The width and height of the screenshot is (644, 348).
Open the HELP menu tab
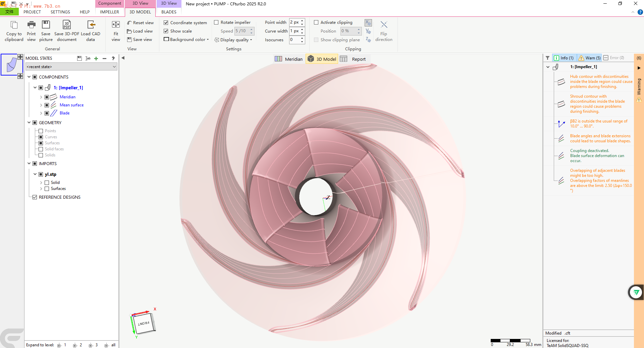[85, 12]
